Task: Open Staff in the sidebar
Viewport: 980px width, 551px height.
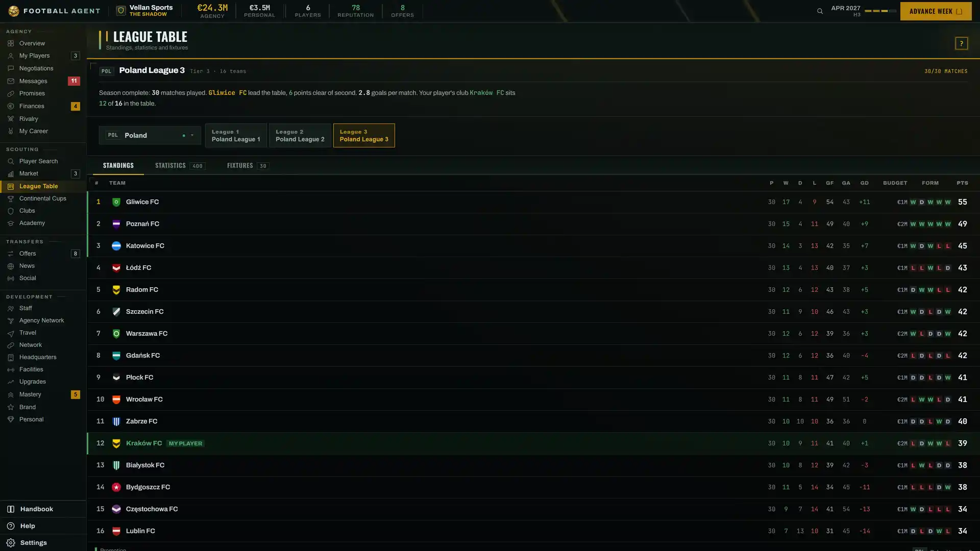Action: click(x=43, y=308)
